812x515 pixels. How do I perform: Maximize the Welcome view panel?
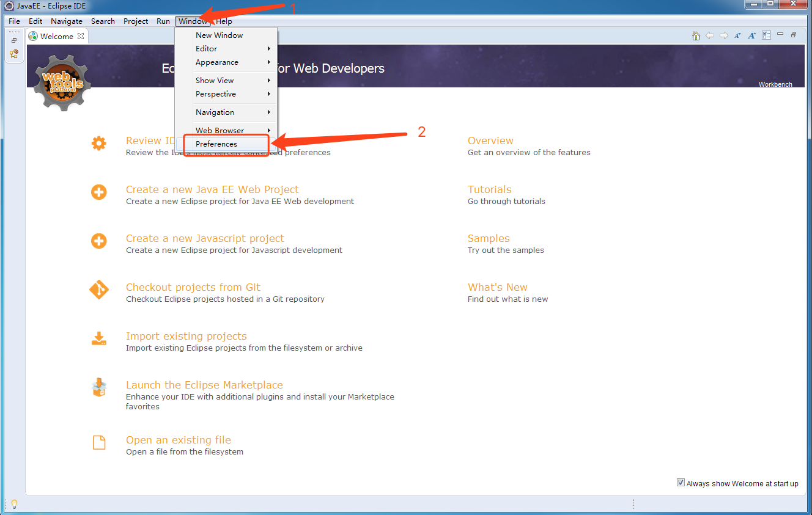pos(794,35)
